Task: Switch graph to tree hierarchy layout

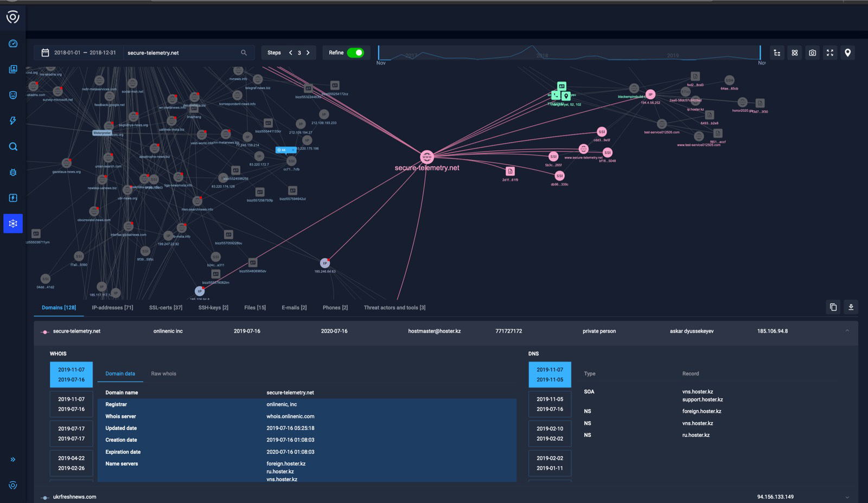Action: 777,53
